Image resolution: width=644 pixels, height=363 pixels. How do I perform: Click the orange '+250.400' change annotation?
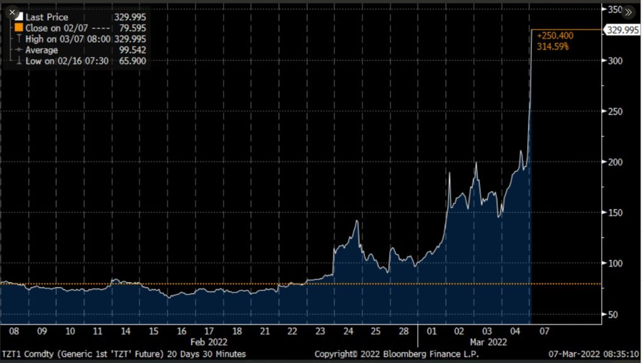pyautogui.click(x=555, y=36)
